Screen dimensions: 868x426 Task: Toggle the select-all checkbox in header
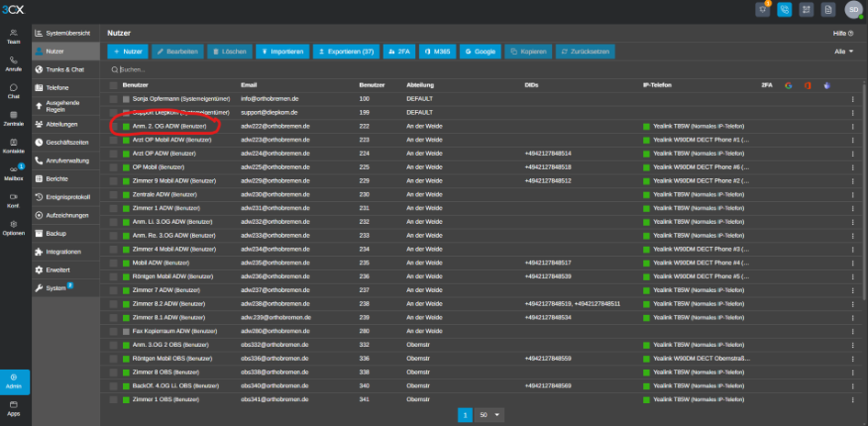pyautogui.click(x=114, y=85)
